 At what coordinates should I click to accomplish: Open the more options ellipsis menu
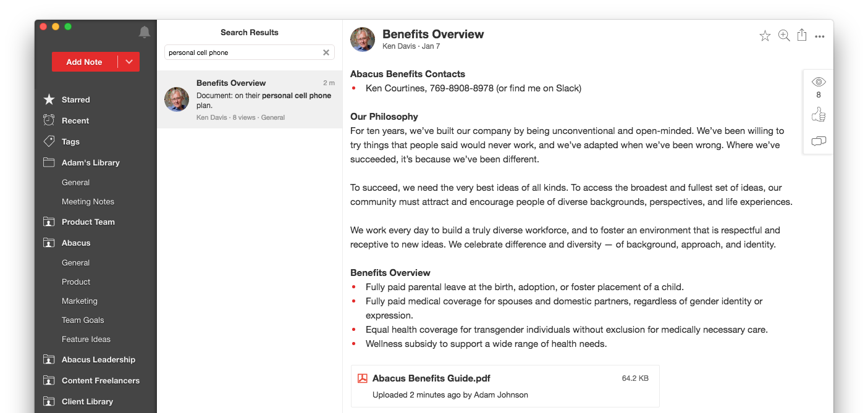[820, 36]
